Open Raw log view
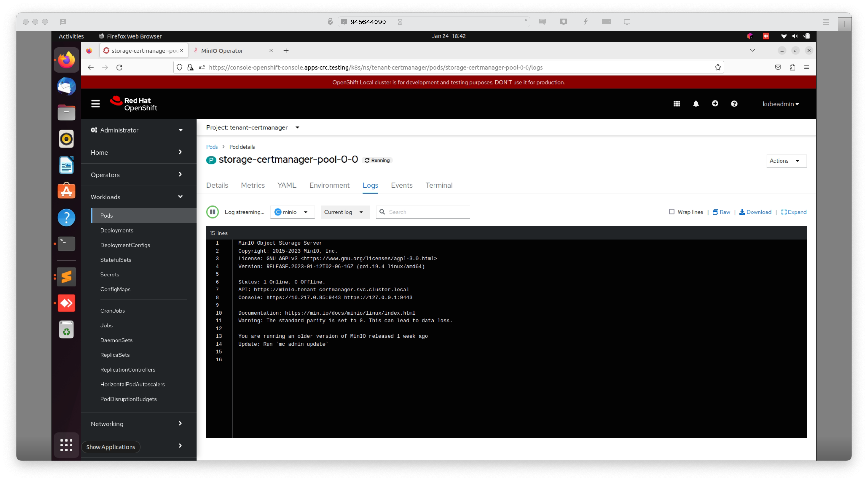The width and height of the screenshot is (868, 481). 721,212
